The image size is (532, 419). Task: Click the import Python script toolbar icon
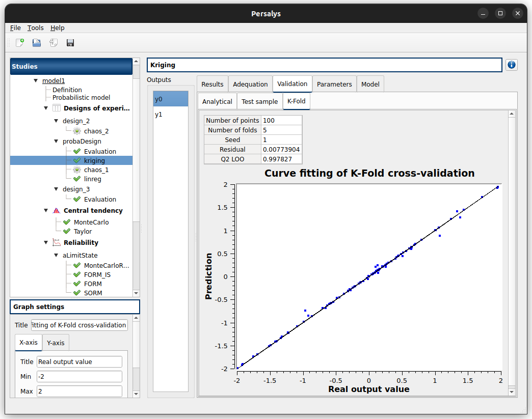pyautogui.click(x=53, y=43)
